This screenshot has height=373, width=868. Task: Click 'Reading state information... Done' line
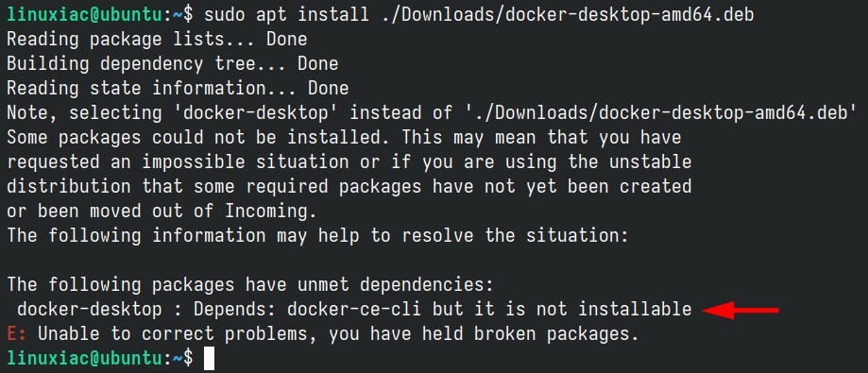(x=178, y=89)
